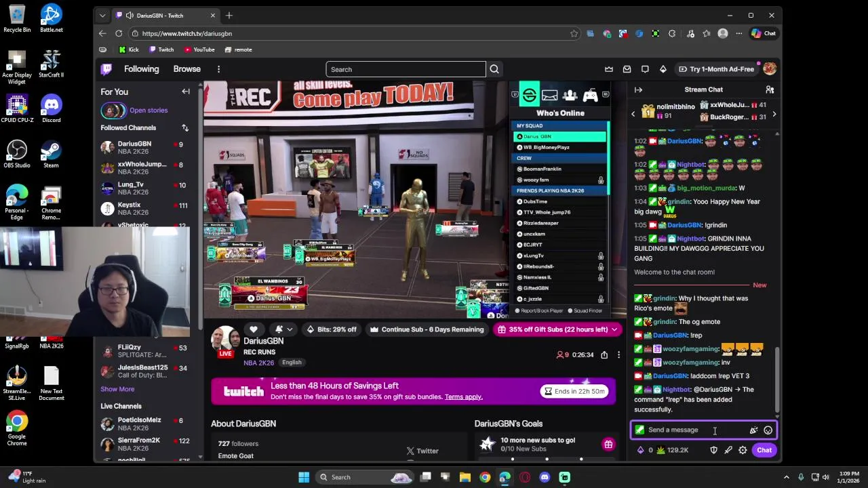Click the search magnifier button
Screen dimensions: 868x488
(x=494, y=69)
